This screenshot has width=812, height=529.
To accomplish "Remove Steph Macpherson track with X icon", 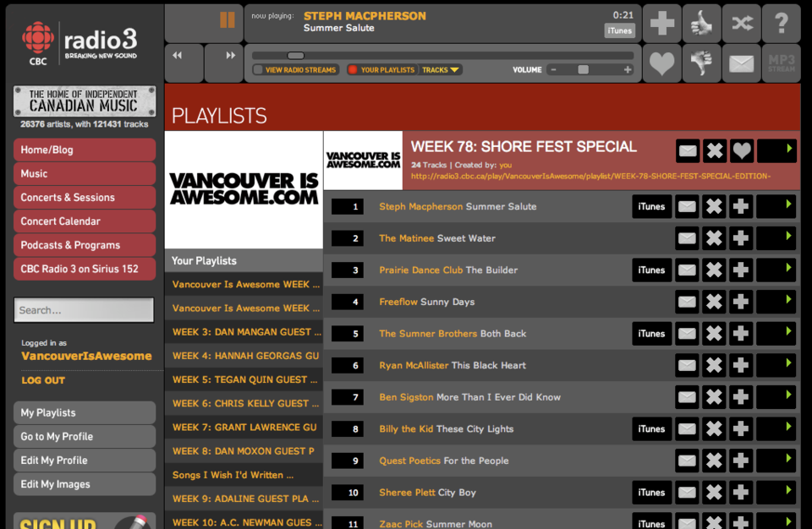I will [x=714, y=206].
